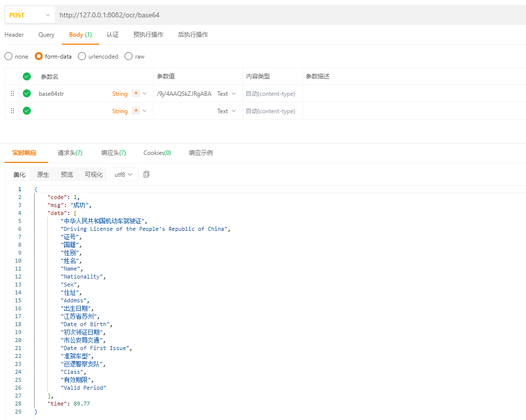
Task: Open the Cookies(0) tab
Action: point(157,153)
